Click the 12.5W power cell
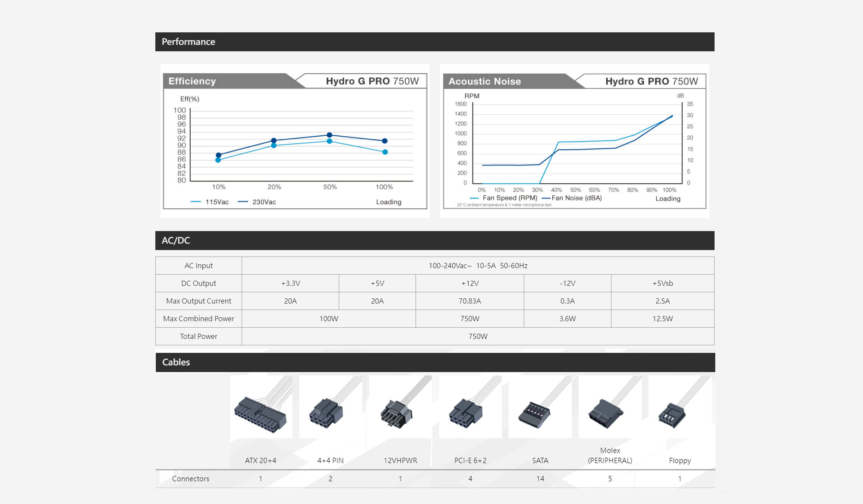Screen dimensions: 863x504 [663, 319]
